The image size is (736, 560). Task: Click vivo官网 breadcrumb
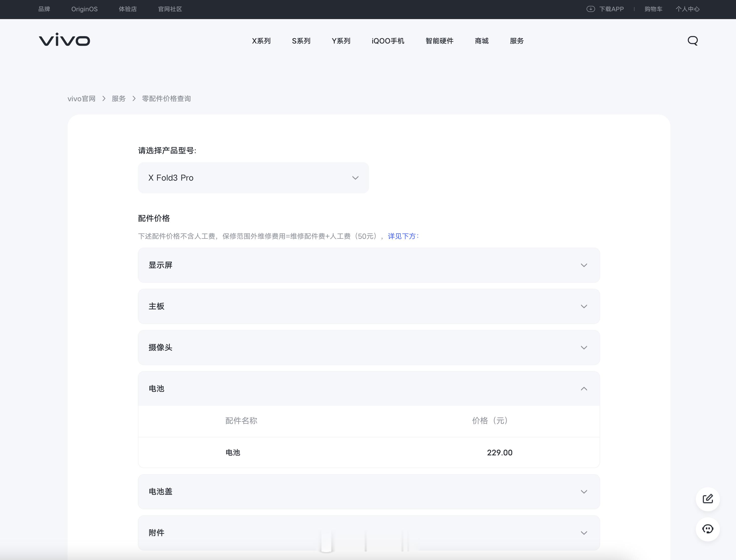click(81, 99)
